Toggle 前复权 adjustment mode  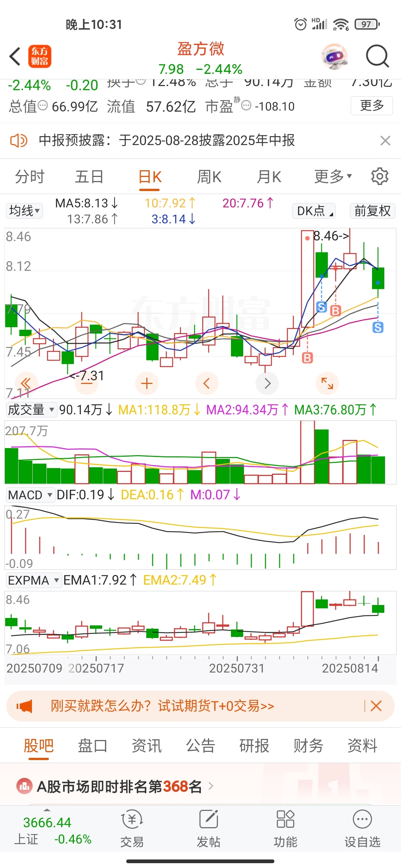(372, 211)
